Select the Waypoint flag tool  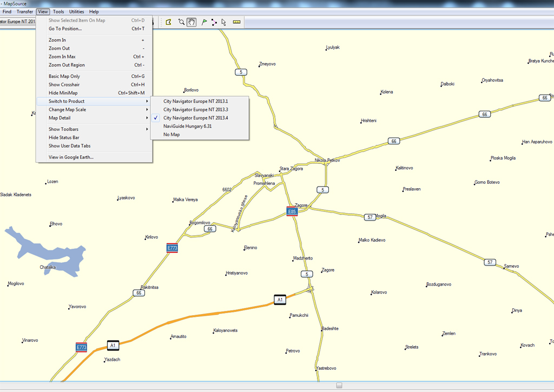204,22
